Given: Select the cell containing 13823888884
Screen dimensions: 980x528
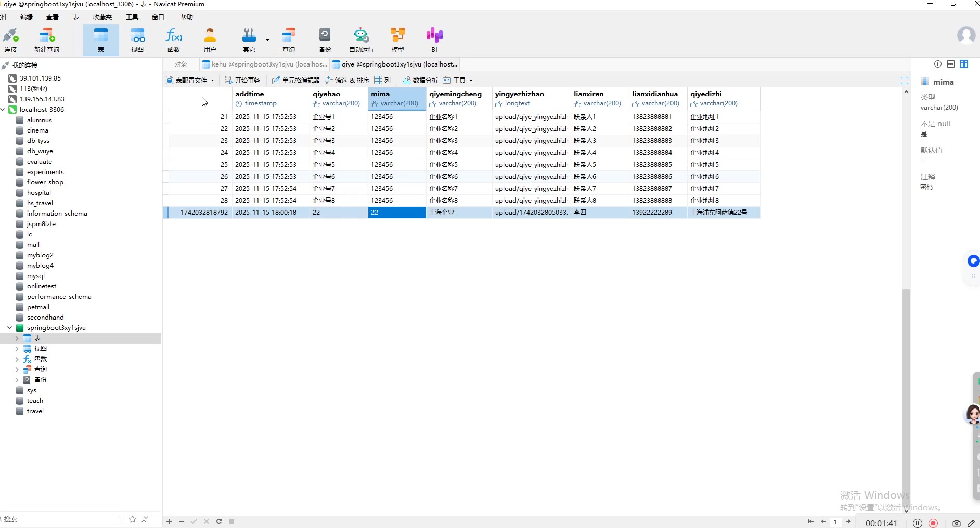Looking at the screenshot, I should [658, 153].
